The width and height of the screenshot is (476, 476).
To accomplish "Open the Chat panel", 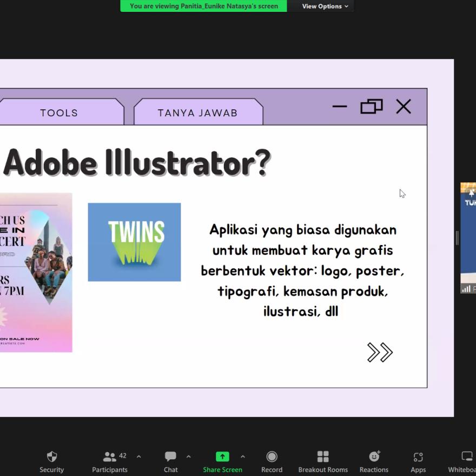I will pos(170,461).
